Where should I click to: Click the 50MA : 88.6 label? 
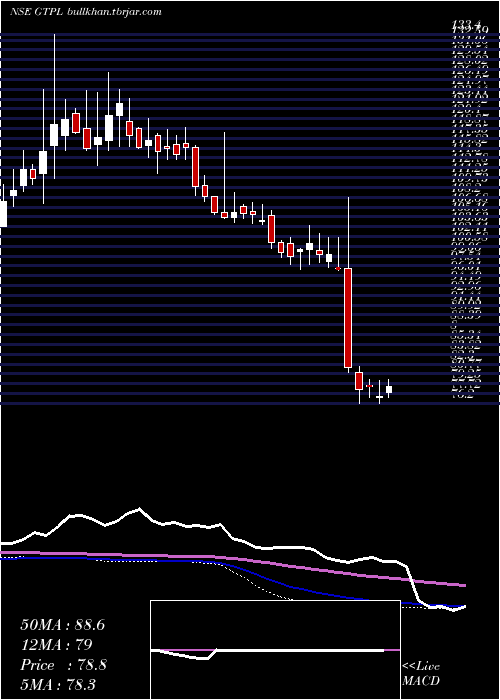[63, 625]
